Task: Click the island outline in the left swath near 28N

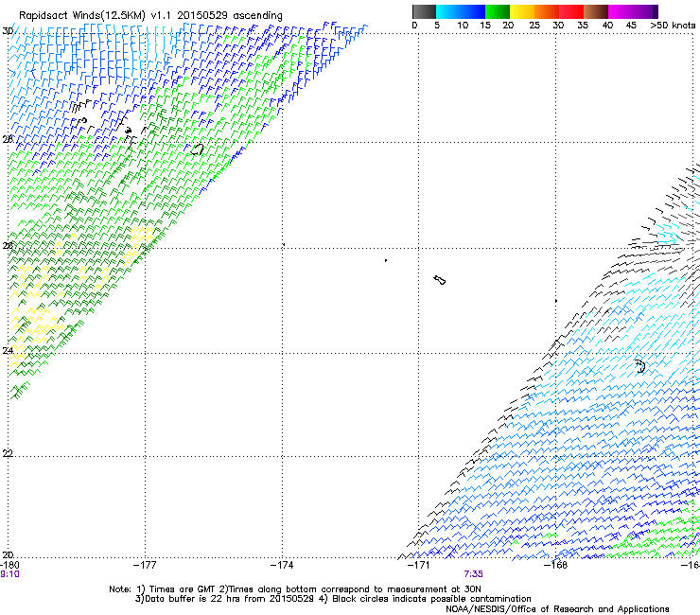Action: (197, 149)
